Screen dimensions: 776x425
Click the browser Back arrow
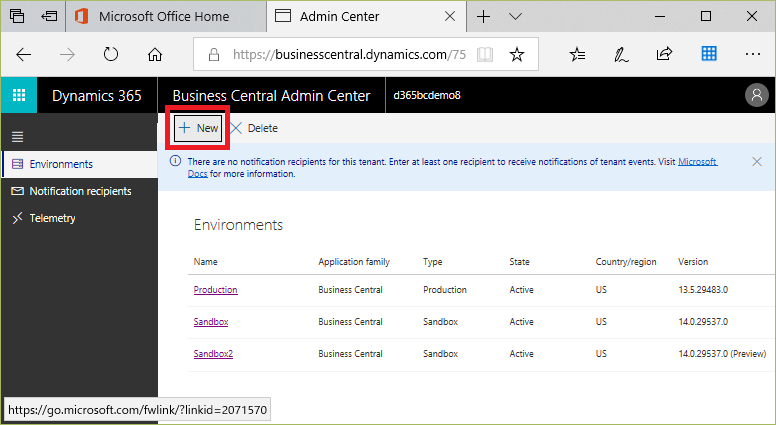[x=24, y=54]
